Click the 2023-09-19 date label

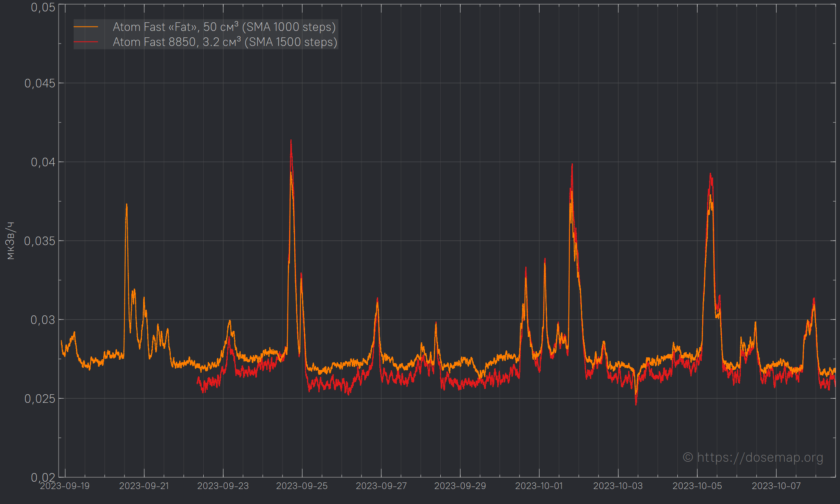[x=65, y=486]
